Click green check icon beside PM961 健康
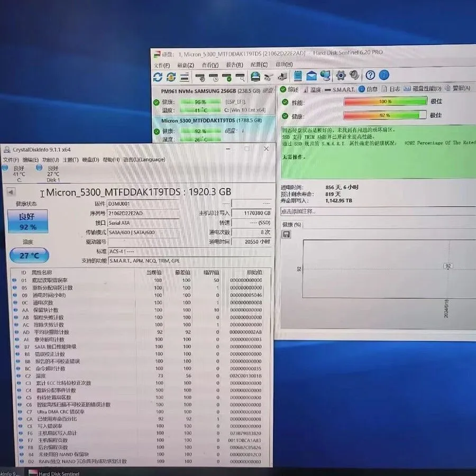This screenshot has height=476, width=476. (x=157, y=102)
